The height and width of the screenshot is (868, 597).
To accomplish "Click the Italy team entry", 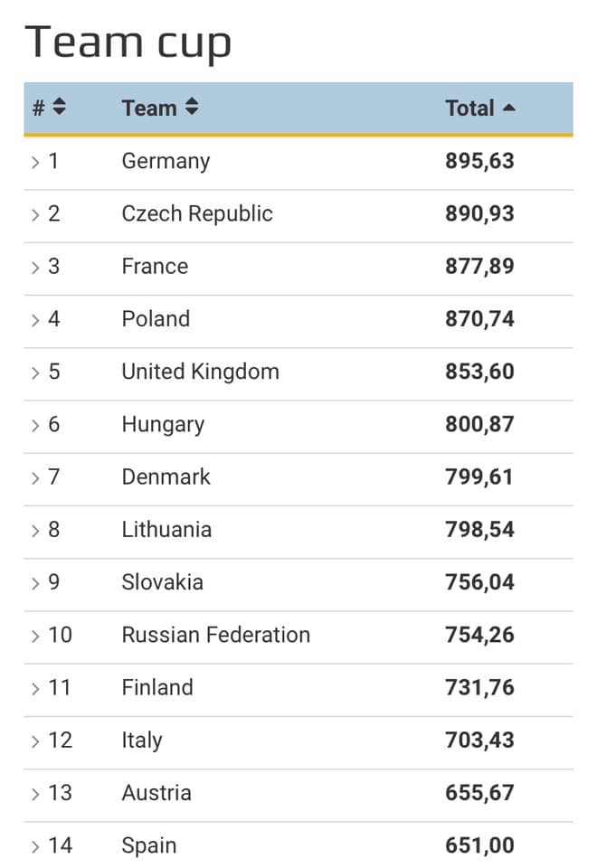I will [x=142, y=740].
